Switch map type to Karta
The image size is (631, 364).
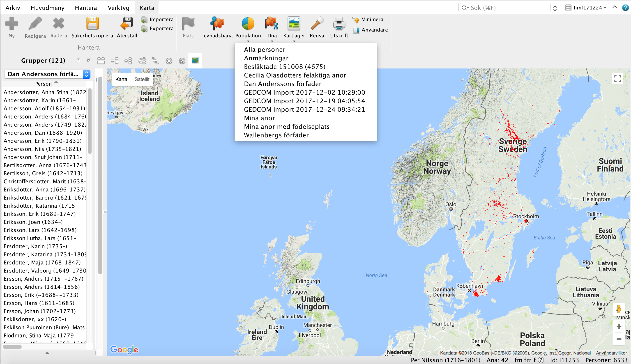[121, 79]
